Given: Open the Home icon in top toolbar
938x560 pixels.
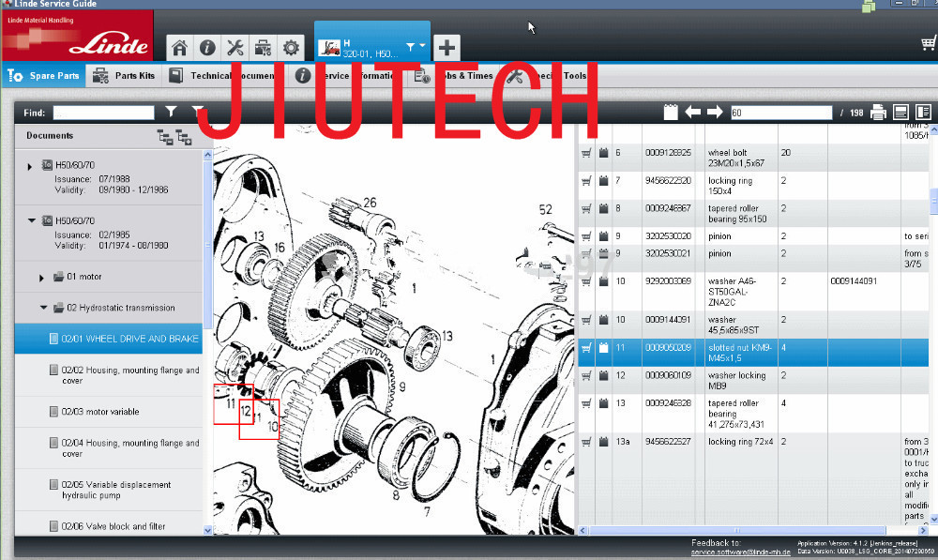Looking at the screenshot, I should coord(179,48).
